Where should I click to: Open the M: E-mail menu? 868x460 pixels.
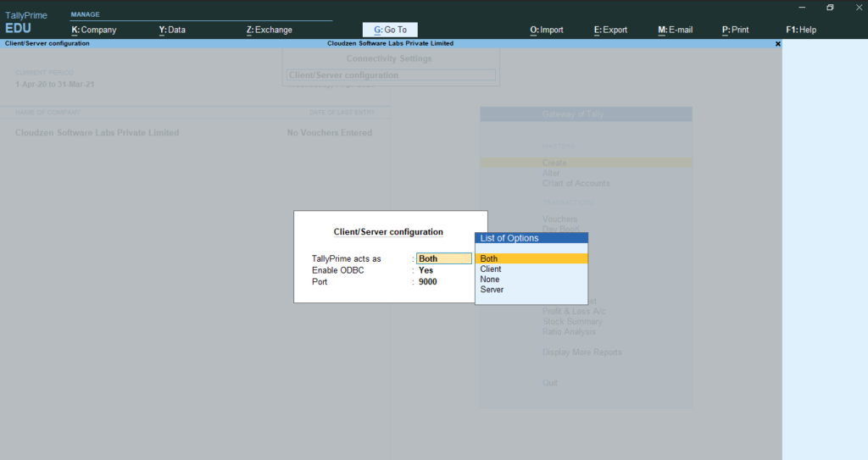676,30
